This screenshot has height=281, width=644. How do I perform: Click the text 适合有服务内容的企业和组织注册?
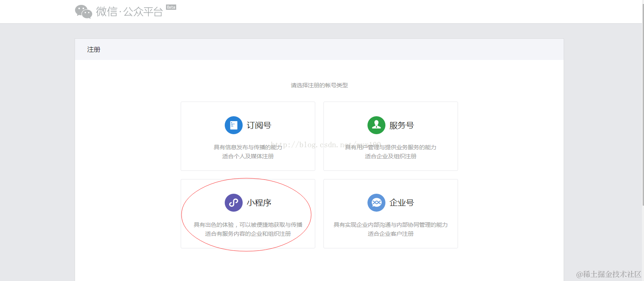(248, 234)
